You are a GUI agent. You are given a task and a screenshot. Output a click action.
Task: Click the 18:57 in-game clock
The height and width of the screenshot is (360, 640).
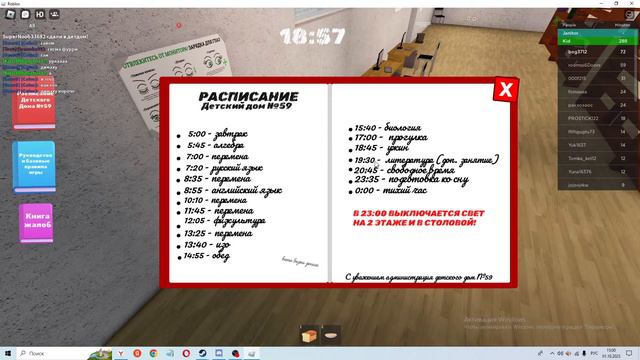pos(313,36)
